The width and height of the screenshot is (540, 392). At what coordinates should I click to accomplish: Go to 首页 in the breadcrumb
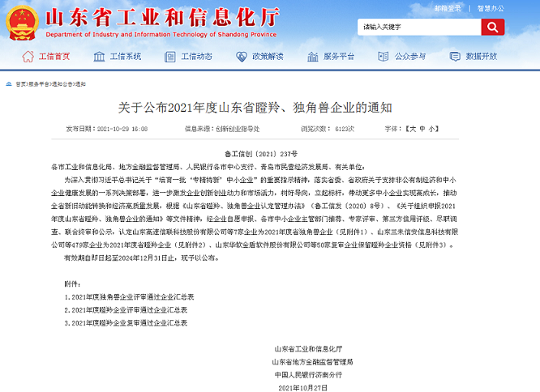tap(20, 84)
